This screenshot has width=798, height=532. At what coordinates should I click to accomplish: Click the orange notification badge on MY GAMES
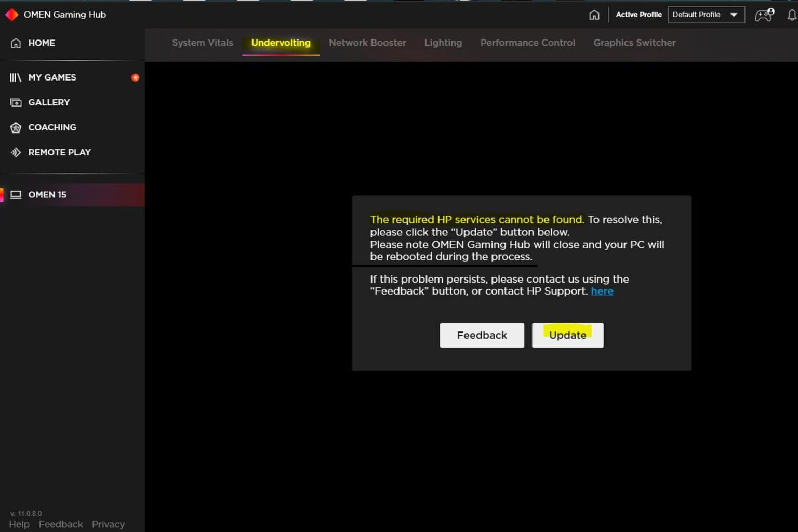[x=135, y=77]
